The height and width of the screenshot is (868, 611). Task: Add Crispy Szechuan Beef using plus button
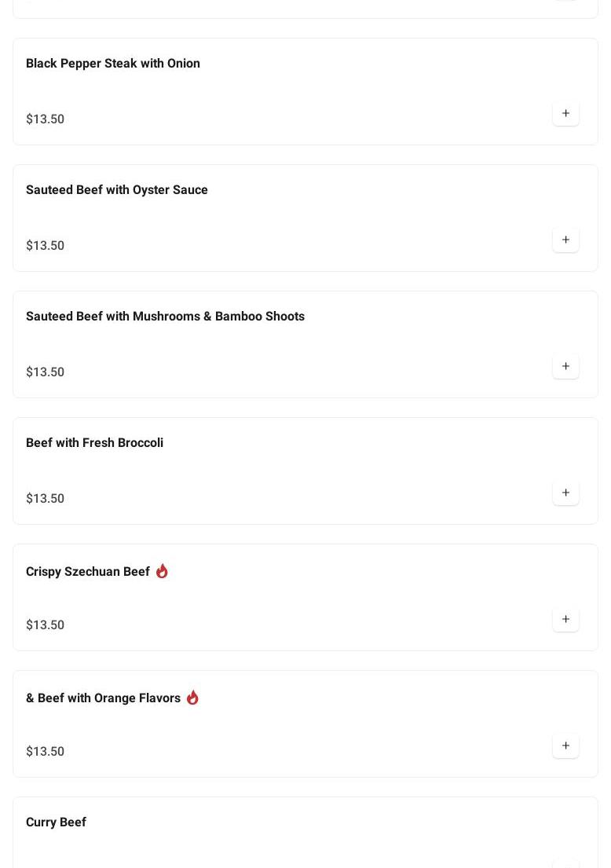pyautogui.click(x=565, y=620)
